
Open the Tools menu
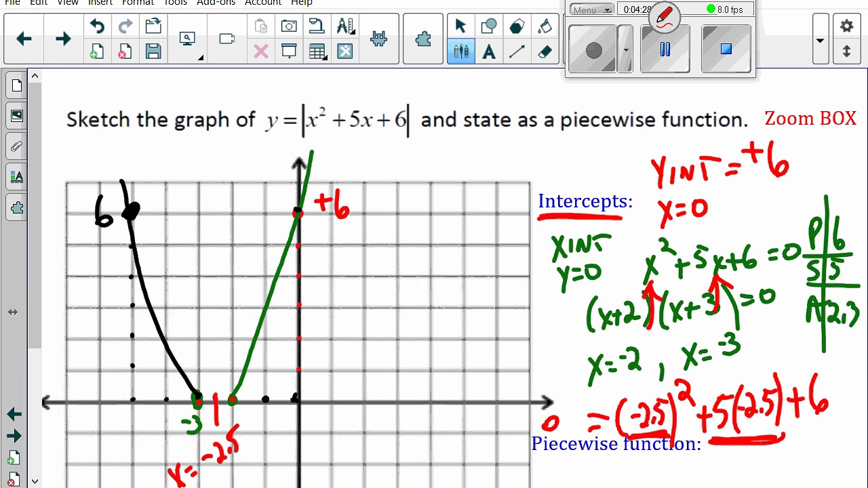click(x=175, y=3)
